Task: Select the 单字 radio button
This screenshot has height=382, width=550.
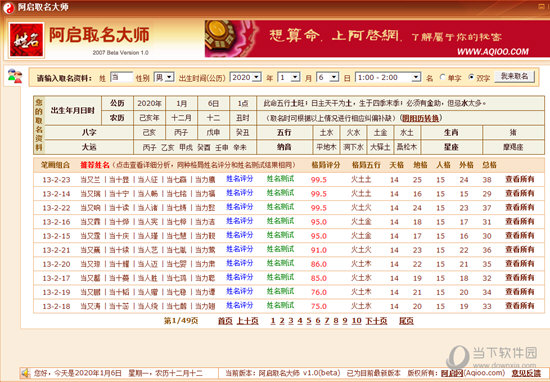Action: (x=442, y=77)
